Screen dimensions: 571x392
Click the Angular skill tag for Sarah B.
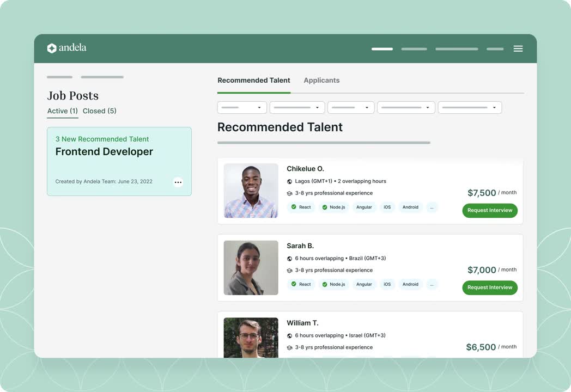click(x=364, y=284)
